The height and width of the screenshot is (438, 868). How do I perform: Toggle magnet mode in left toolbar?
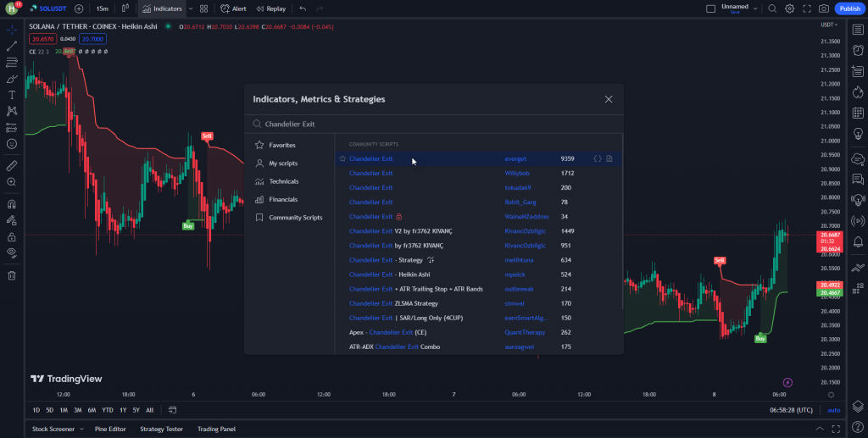click(12, 204)
